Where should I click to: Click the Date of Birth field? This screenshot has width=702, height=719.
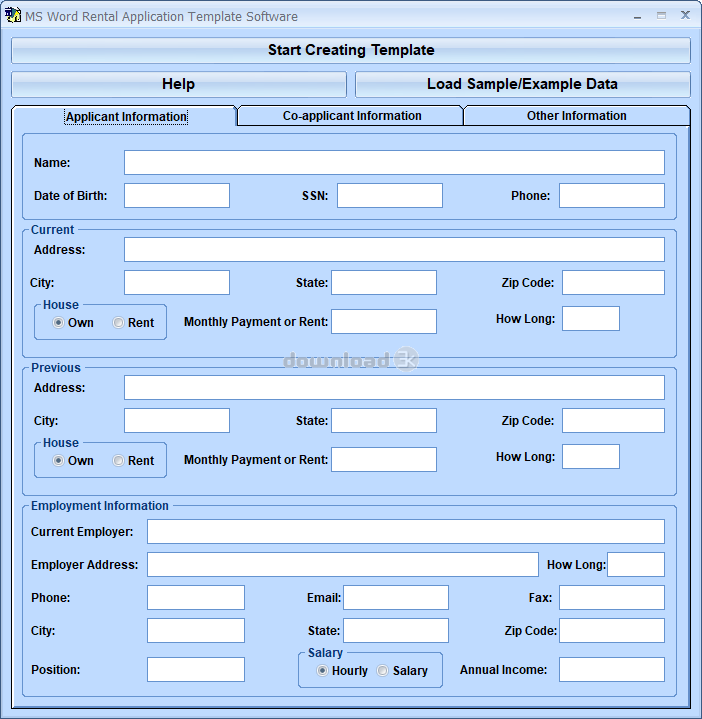pos(177,195)
